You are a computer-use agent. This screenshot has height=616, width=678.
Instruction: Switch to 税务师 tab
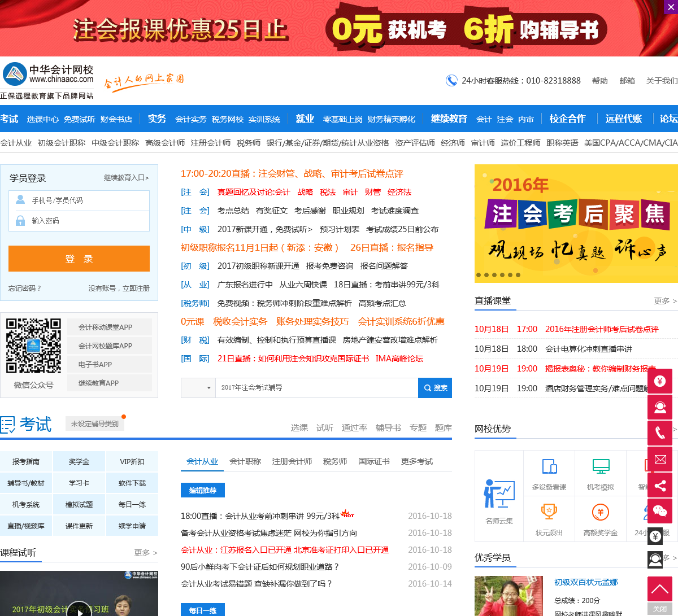pos(335,461)
